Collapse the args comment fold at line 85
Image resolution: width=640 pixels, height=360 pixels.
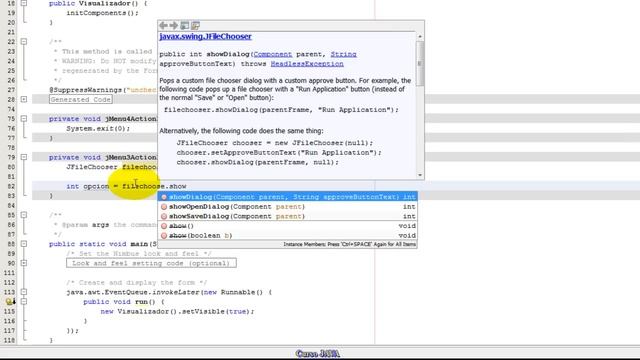click(24, 215)
